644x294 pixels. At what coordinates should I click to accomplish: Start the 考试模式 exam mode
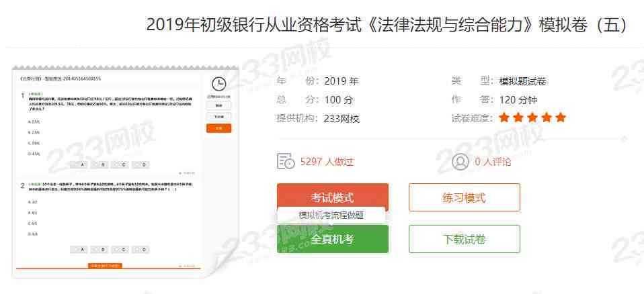pos(332,195)
